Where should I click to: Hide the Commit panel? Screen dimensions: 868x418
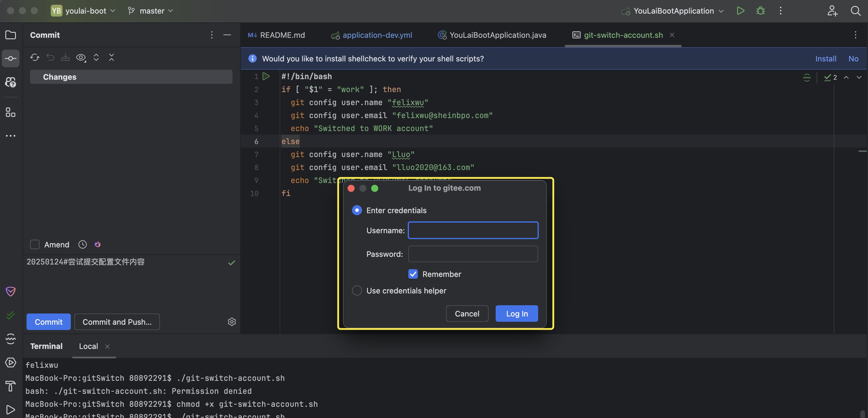point(227,35)
